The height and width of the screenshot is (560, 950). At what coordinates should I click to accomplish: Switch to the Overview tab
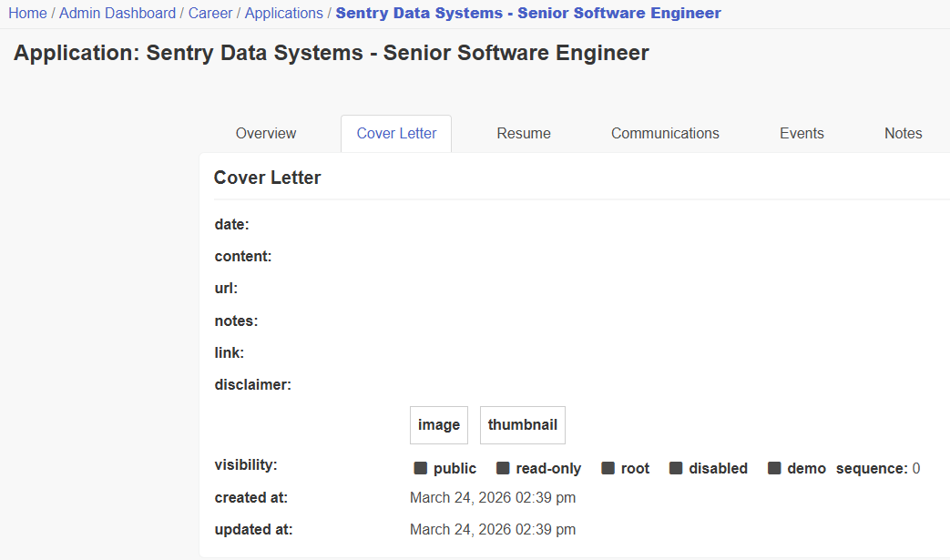(265, 133)
